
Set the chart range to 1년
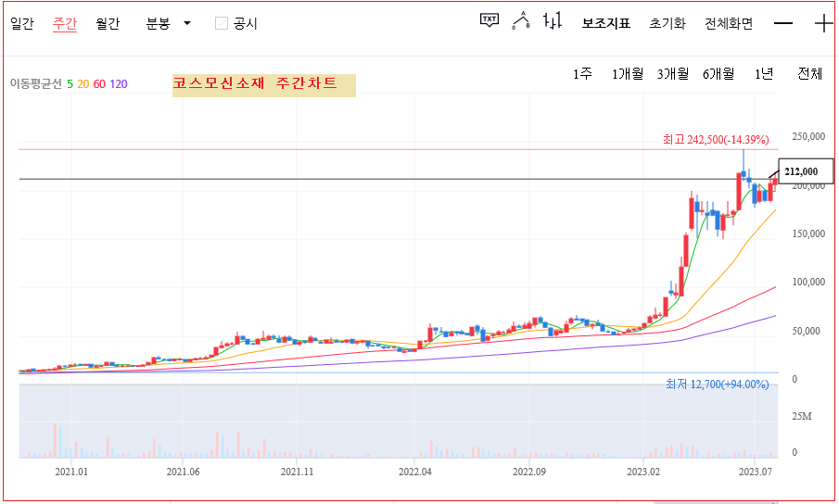tap(764, 74)
